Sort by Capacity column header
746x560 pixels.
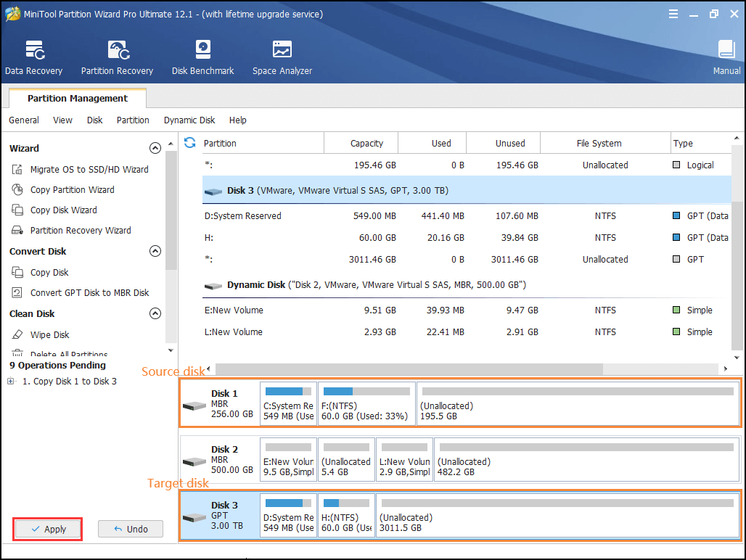pos(361,143)
